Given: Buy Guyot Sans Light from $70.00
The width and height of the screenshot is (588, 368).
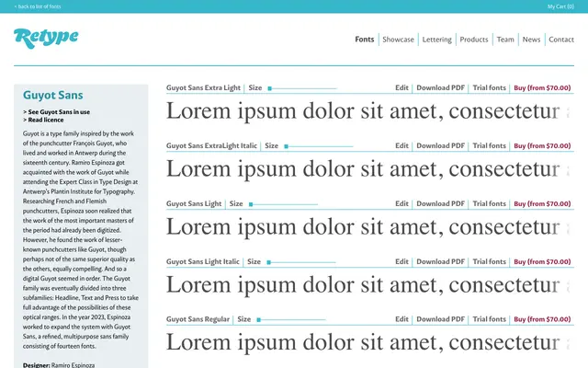Looking at the screenshot, I should click(542, 203).
